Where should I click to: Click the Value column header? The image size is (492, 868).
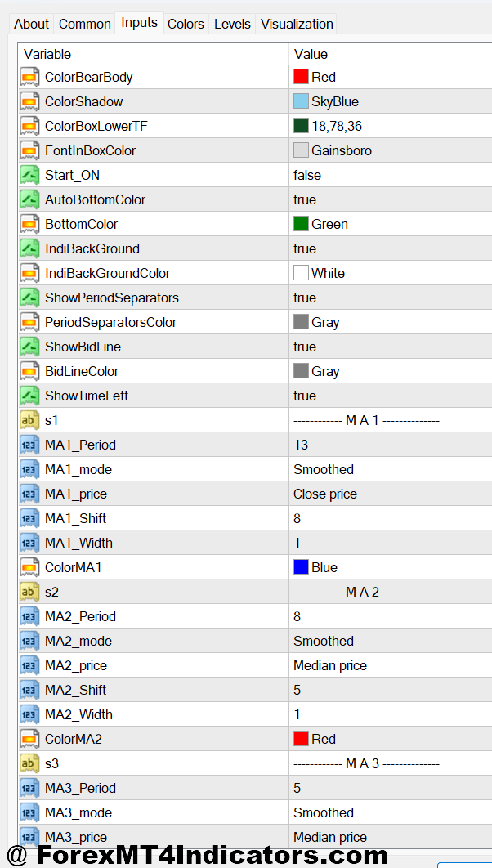pos(311,54)
